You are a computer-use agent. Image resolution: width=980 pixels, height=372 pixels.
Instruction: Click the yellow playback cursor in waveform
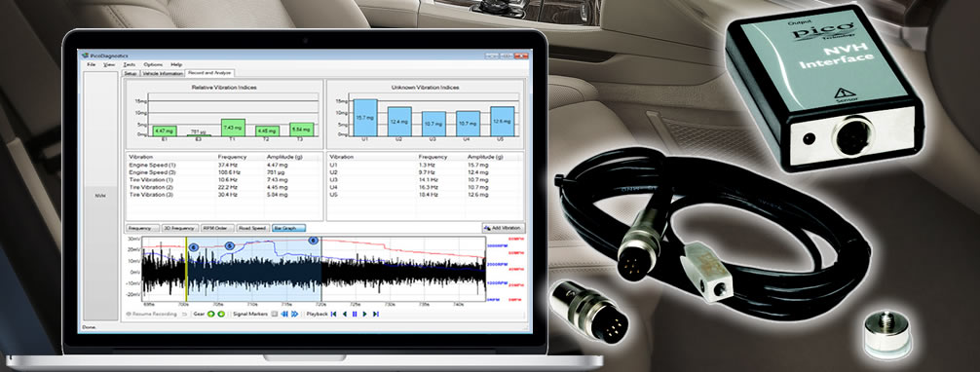186,269
